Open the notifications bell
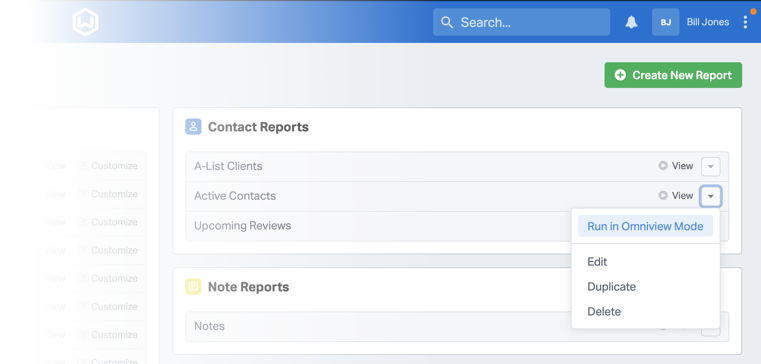This screenshot has height=364, width=761. [x=631, y=22]
